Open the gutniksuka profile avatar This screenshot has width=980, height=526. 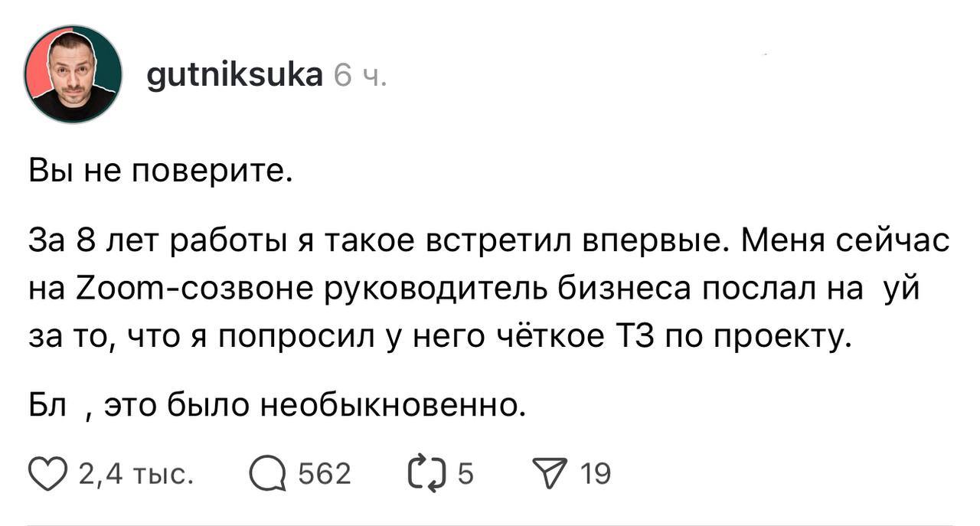(73, 74)
